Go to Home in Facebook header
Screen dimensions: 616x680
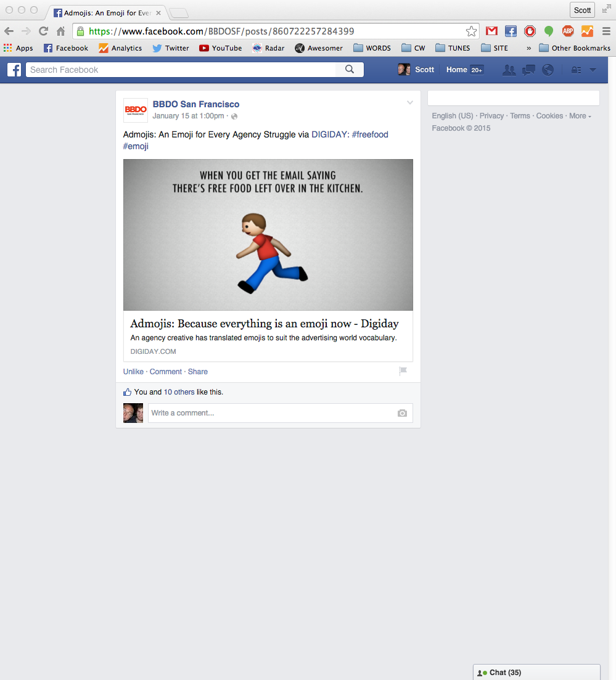(457, 70)
